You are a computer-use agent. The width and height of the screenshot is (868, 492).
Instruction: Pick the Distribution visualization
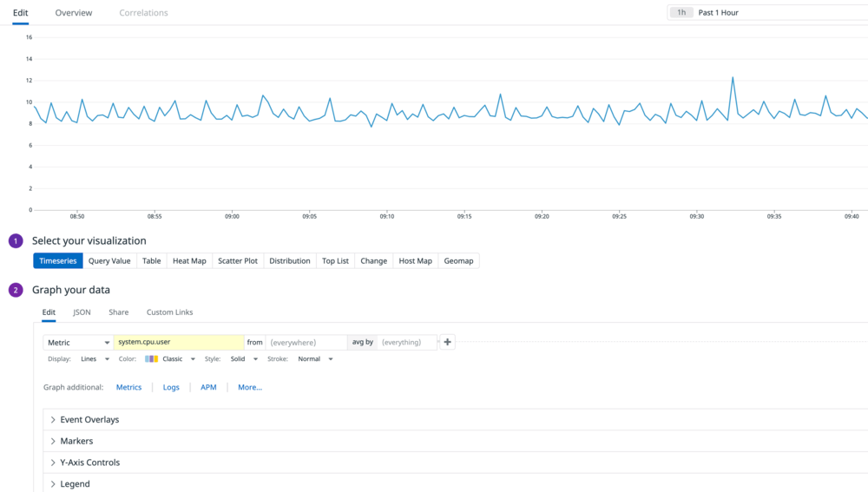click(x=290, y=260)
